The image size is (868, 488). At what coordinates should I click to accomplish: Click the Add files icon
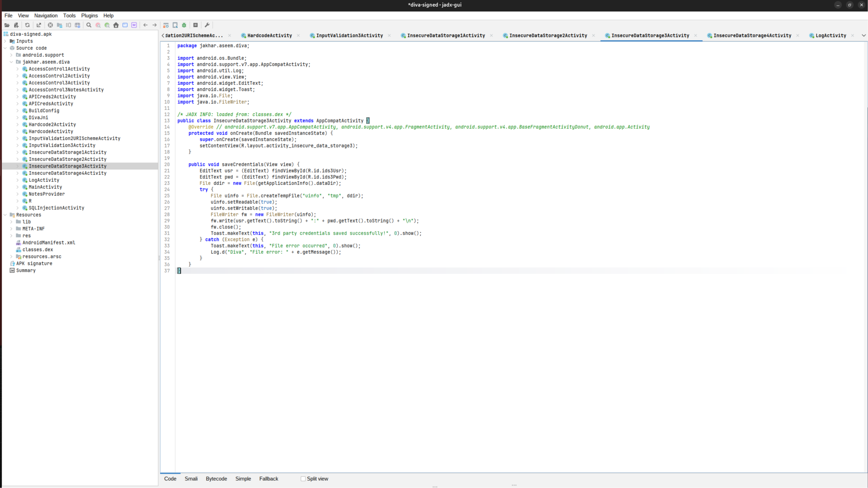click(x=16, y=25)
